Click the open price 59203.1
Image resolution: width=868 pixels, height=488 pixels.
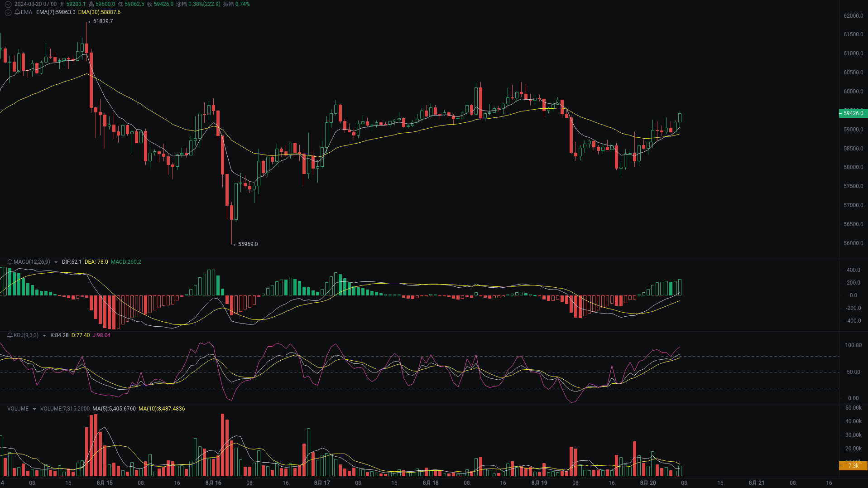tap(76, 4)
